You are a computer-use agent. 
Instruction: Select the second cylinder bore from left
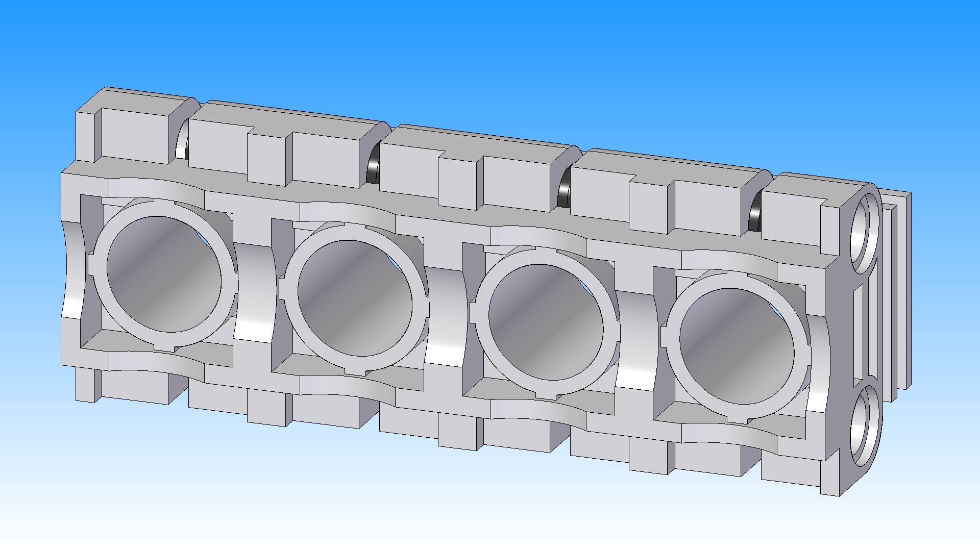[354, 298]
